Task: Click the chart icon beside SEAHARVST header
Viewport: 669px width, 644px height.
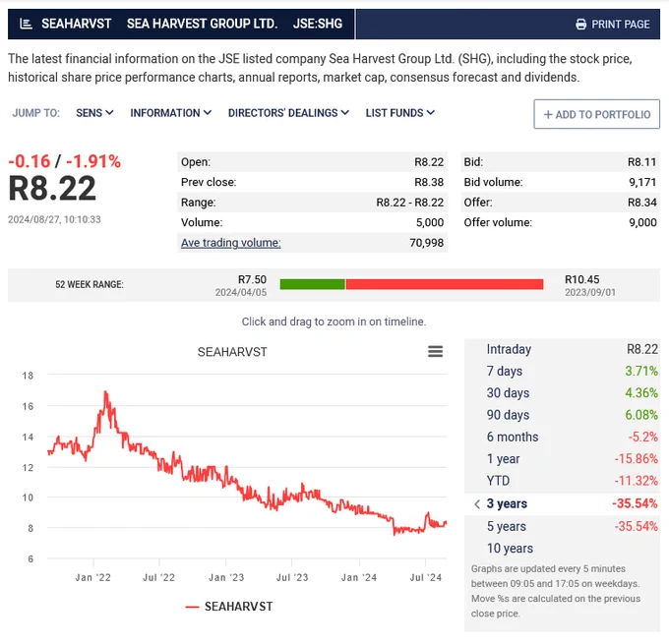Action: point(26,24)
